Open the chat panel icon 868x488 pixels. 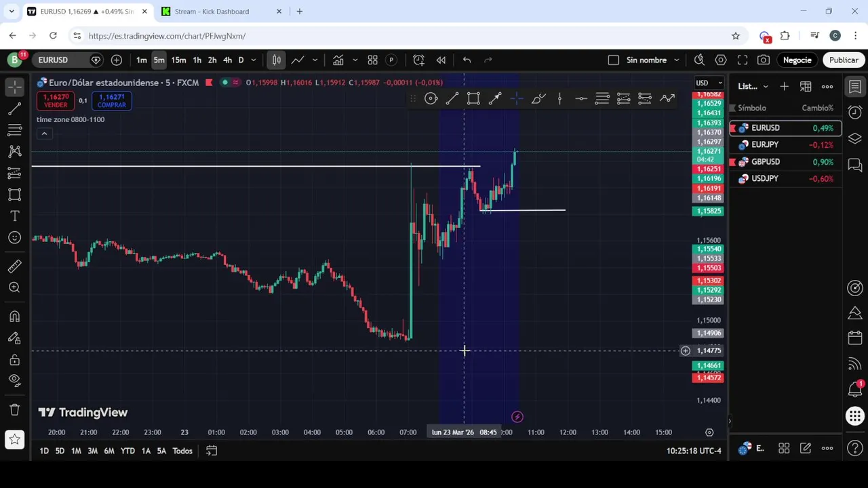coord(855,165)
